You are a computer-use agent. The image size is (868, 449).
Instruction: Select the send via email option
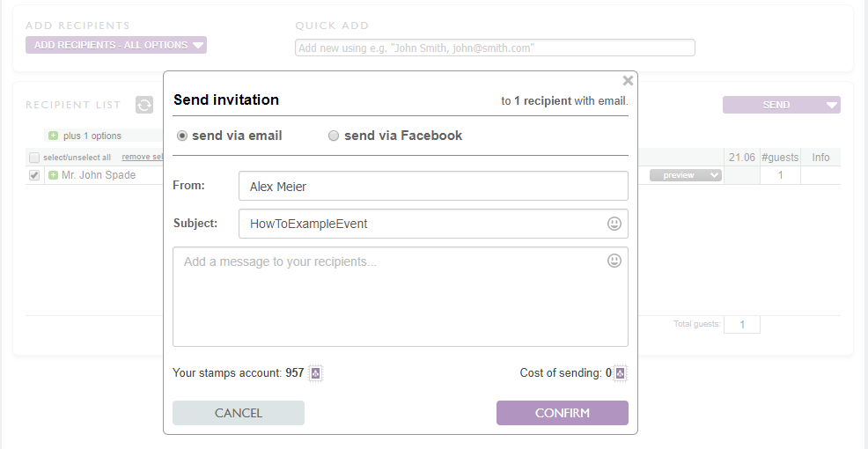coord(182,136)
